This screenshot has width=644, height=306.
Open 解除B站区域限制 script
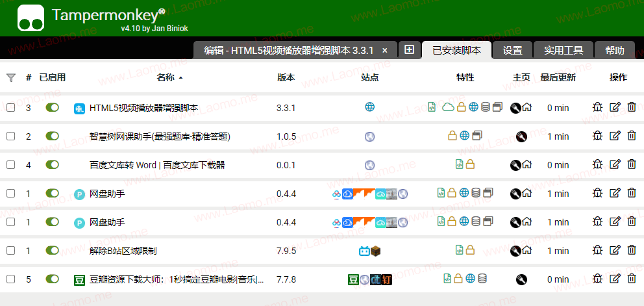click(x=123, y=251)
